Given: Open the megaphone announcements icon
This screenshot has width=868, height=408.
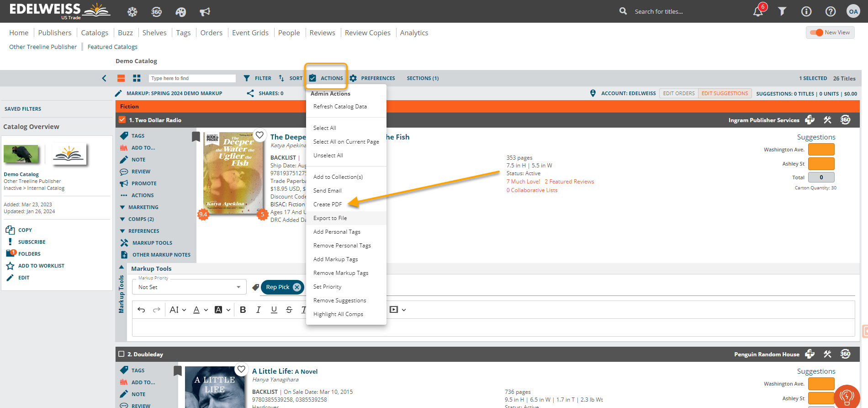Looking at the screenshot, I should coord(205,12).
